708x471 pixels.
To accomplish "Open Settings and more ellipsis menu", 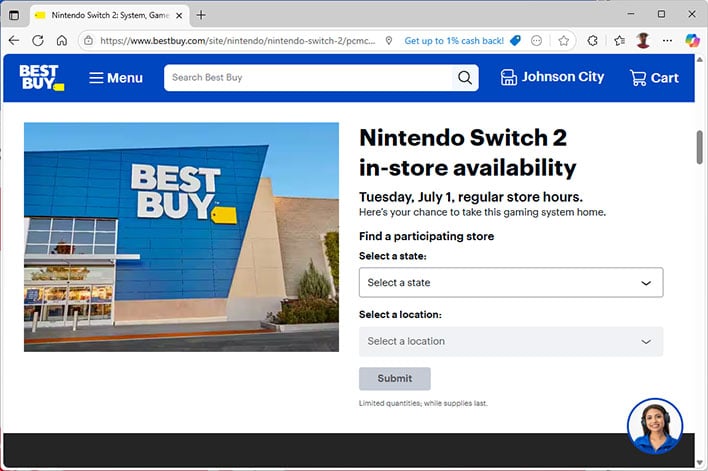I will click(x=667, y=41).
